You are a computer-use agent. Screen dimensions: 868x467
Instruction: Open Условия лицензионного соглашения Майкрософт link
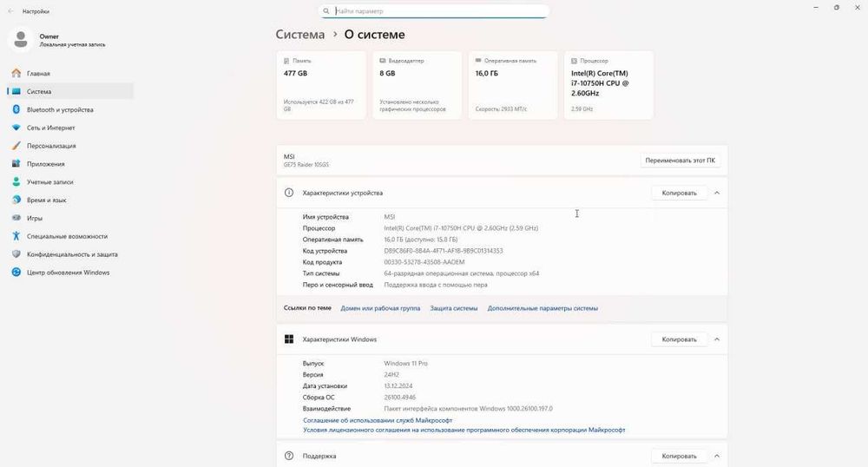click(464, 430)
